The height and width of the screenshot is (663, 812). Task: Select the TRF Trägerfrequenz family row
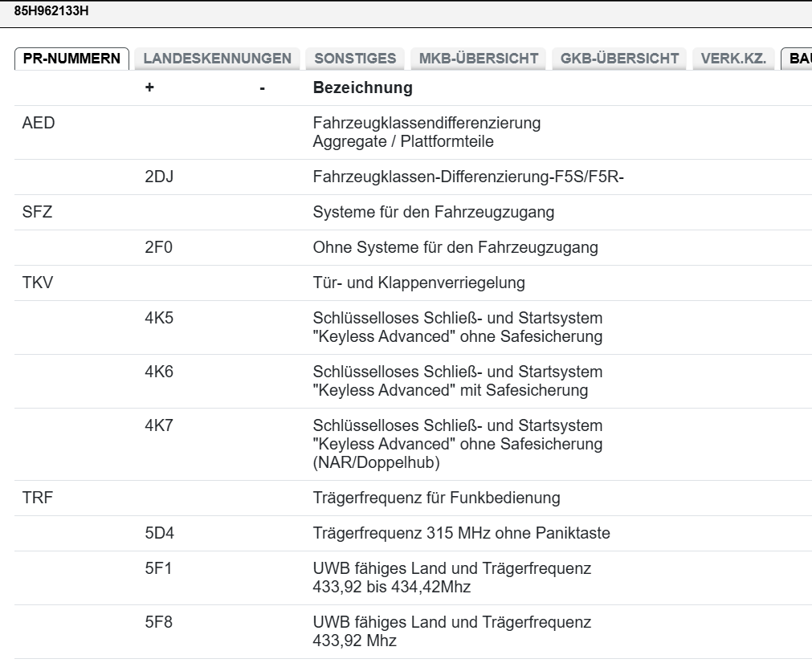(37, 498)
